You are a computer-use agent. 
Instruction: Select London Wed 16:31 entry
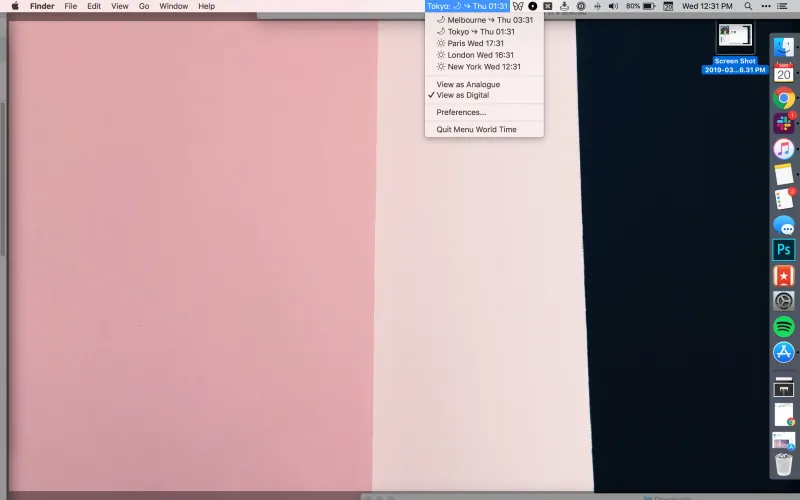484,55
